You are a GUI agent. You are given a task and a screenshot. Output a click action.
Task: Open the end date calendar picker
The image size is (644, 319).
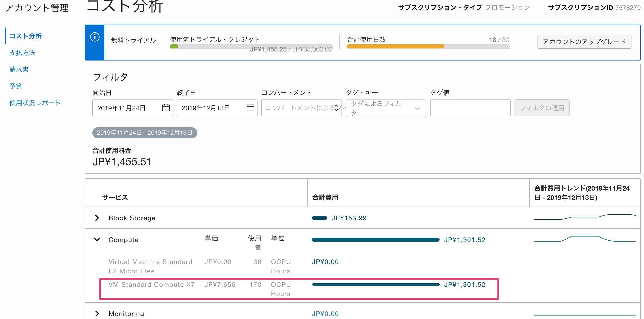[250, 108]
